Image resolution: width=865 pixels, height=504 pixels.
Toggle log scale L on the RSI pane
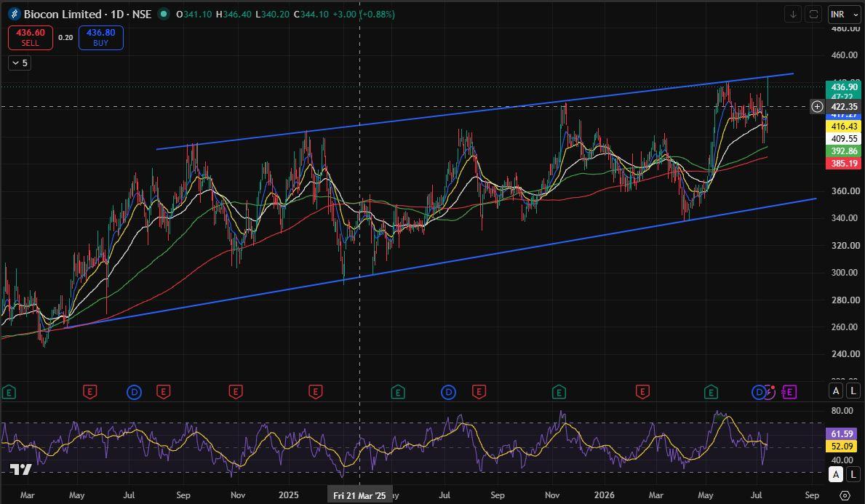[x=853, y=474]
